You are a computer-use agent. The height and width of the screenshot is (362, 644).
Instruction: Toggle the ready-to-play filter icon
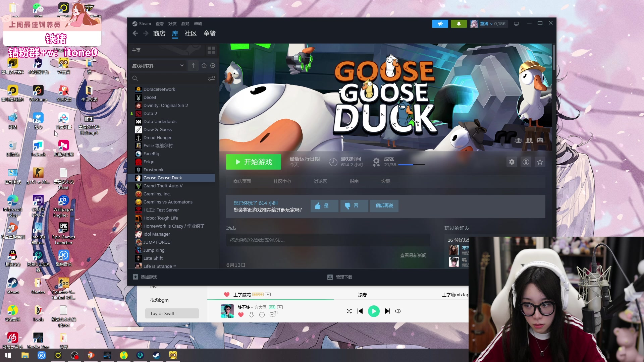[x=213, y=66]
